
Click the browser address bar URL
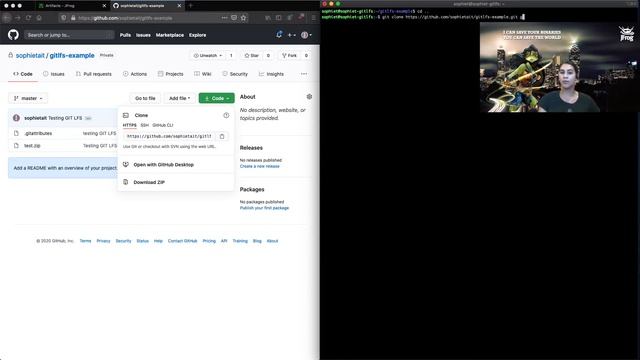[125, 18]
